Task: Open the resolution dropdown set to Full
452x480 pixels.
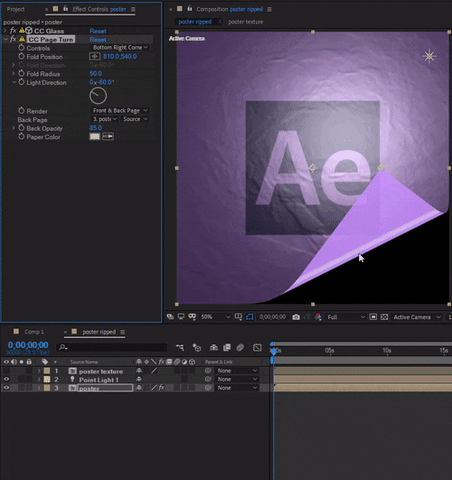Action: click(x=346, y=317)
